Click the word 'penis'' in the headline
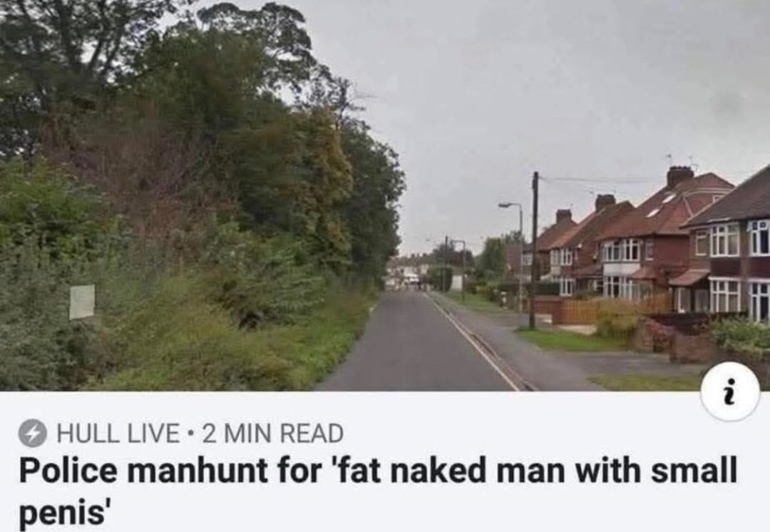Screen dimensions: 770x532 tap(63, 512)
